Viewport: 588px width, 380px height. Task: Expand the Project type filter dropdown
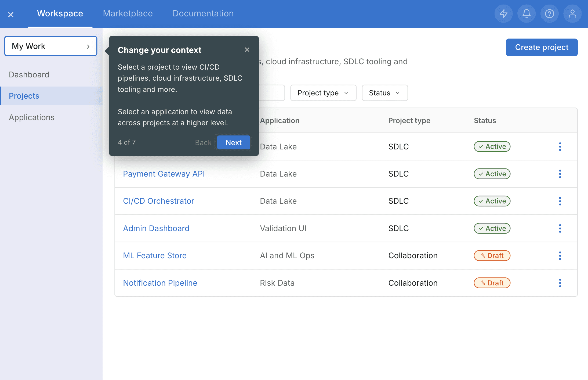click(x=323, y=93)
